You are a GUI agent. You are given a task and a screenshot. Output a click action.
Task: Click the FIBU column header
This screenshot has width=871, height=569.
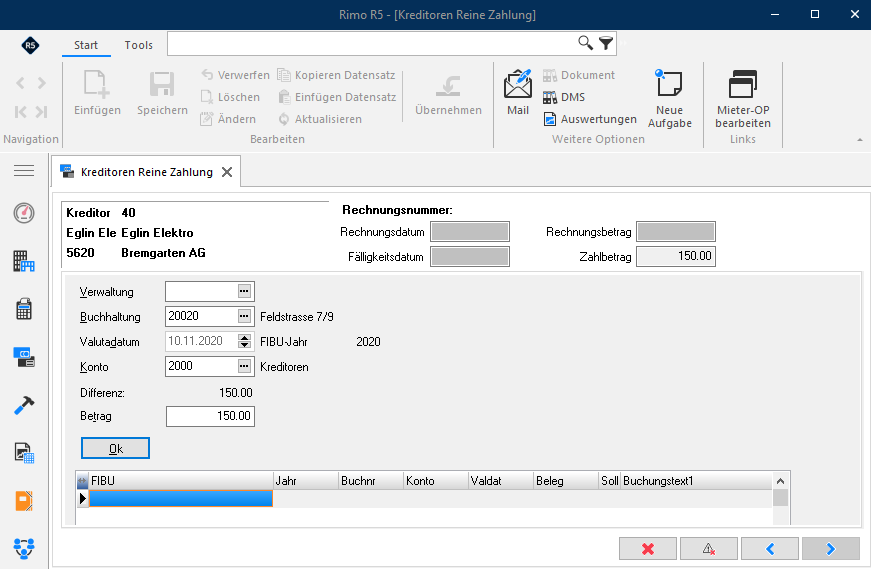click(181, 481)
